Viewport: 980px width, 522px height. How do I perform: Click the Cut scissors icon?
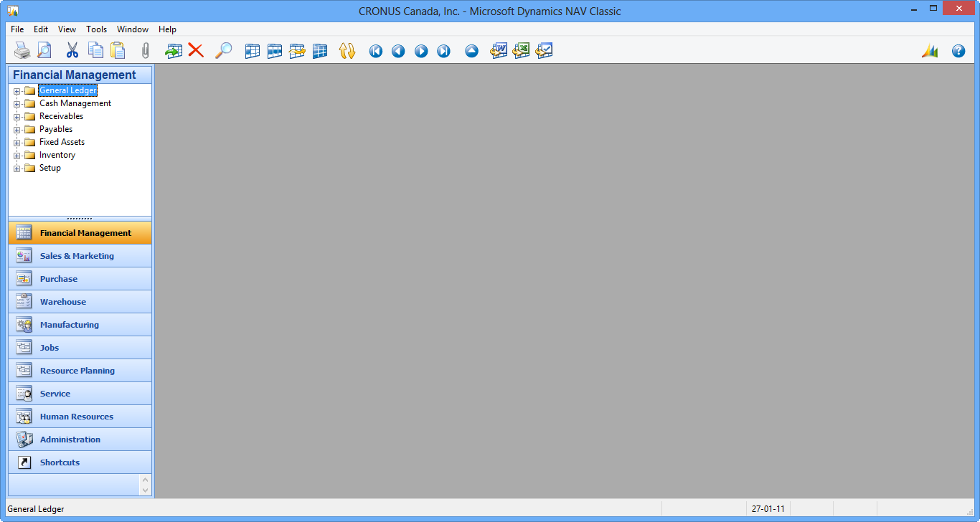pos(72,51)
